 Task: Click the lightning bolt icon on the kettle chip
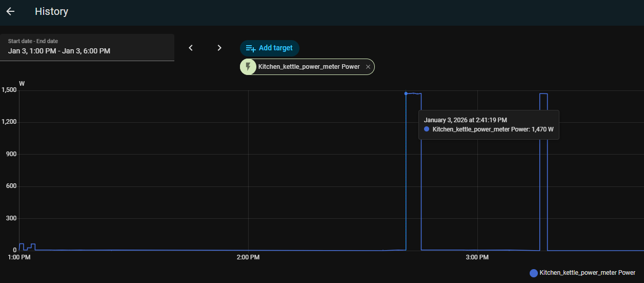[249, 67]
